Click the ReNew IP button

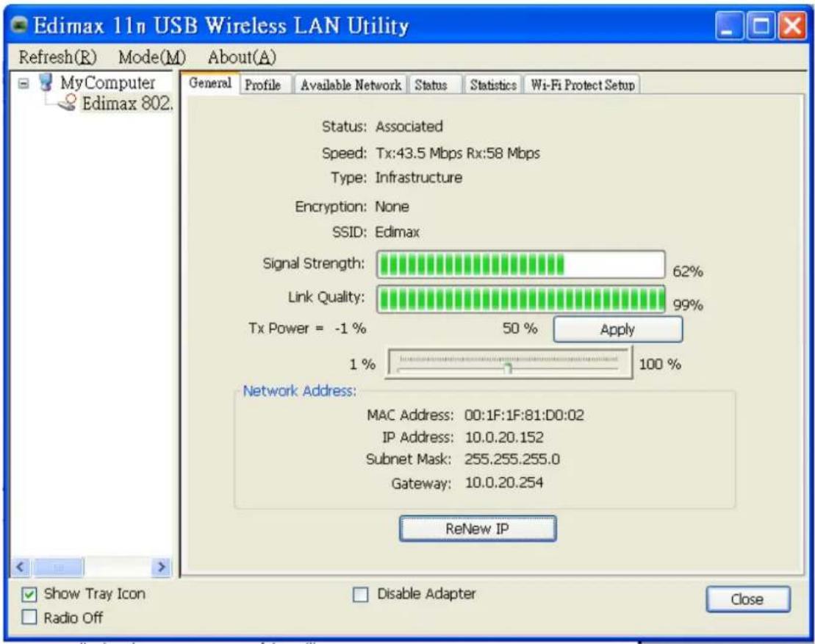click(478, 529)
